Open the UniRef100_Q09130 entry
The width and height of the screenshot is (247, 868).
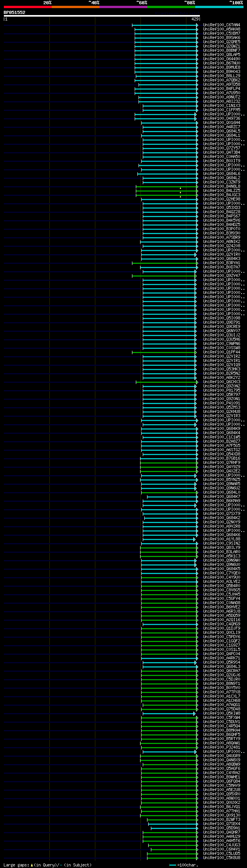222,815
